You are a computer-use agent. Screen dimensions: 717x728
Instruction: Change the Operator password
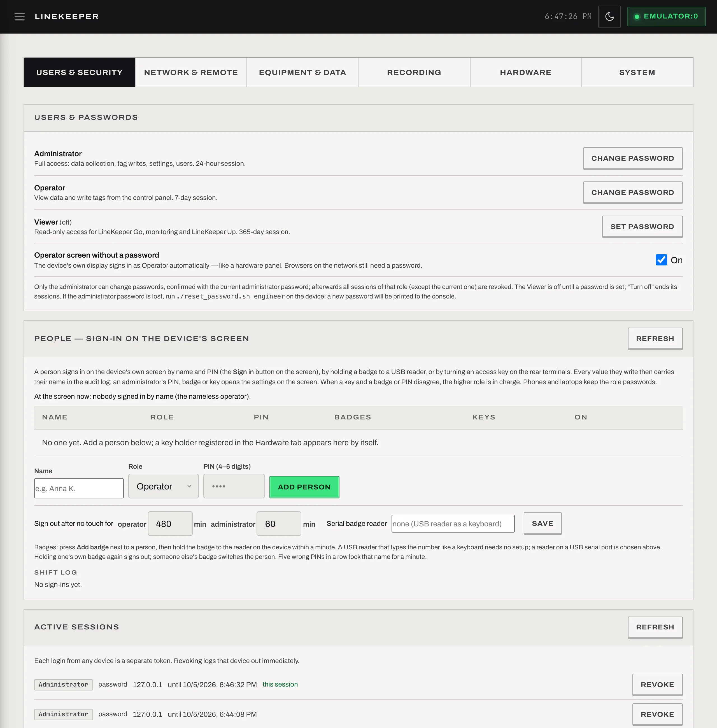point(633,193)
